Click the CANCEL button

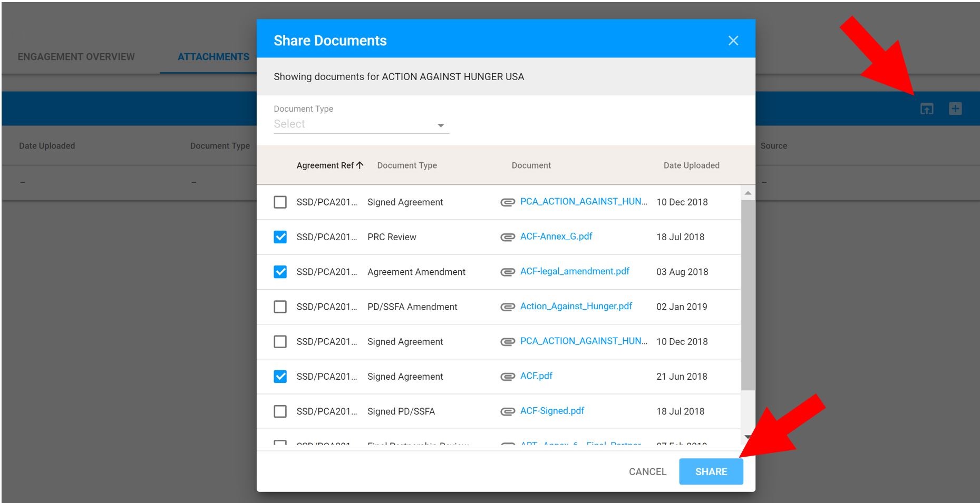pos(647,471)
